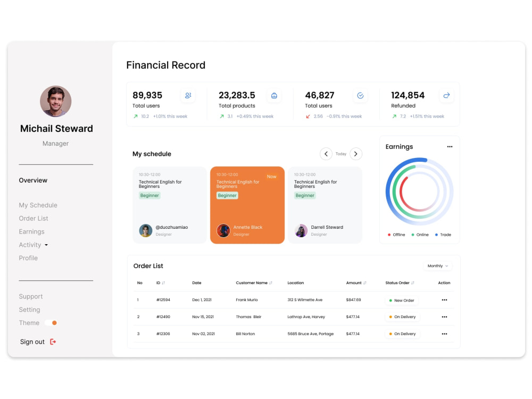This screenshot has width=532, height=399.
Task: Click the Total products bag icon
Action: point(274,96)
